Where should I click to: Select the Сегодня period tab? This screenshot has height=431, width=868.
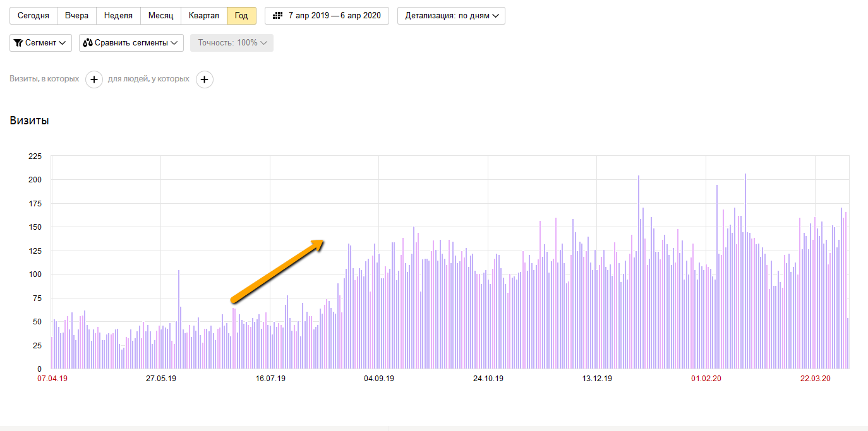click(x=33, y=16)
